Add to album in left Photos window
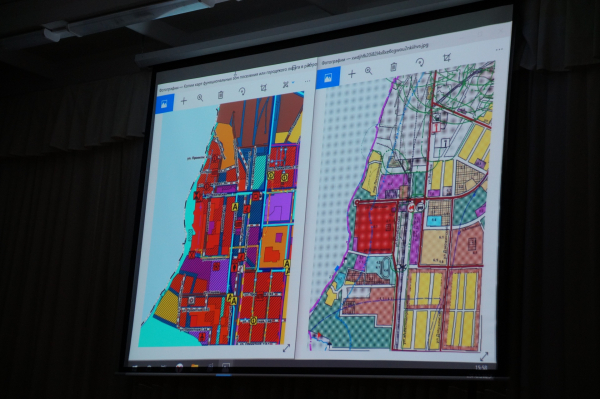600x399 pixels. [184, 101]
